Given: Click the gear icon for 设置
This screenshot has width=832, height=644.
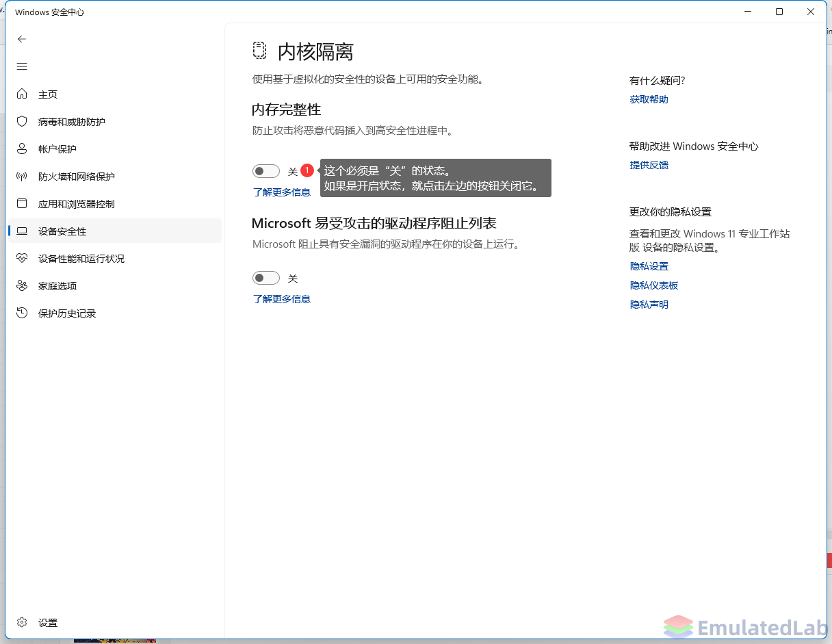Looking at the screenshot, I should point(22,622).
